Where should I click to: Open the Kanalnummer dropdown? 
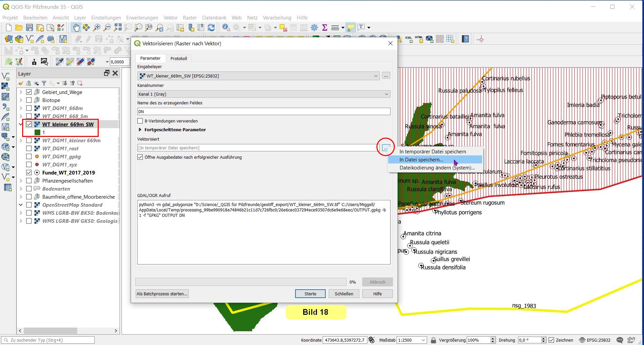(264, 94)
